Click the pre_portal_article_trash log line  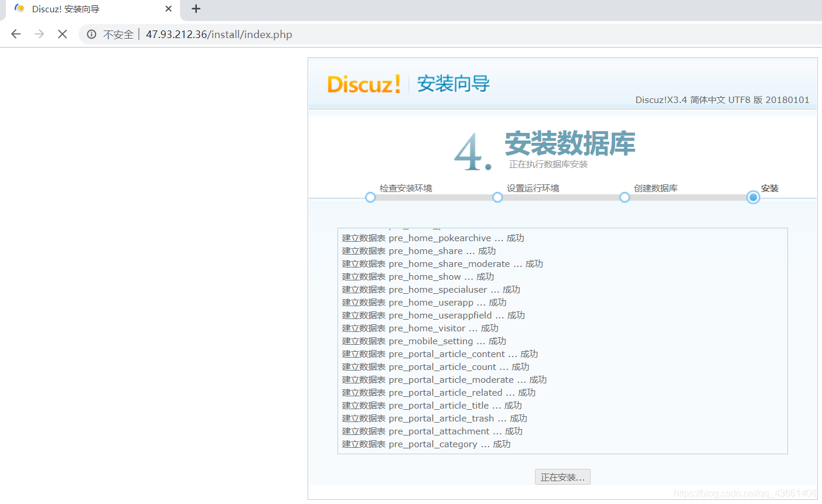[x=435, y=419]
